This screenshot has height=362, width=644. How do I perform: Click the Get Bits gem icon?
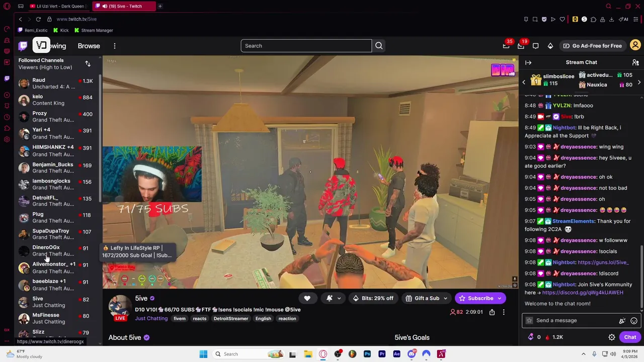[x=550, y=46]
